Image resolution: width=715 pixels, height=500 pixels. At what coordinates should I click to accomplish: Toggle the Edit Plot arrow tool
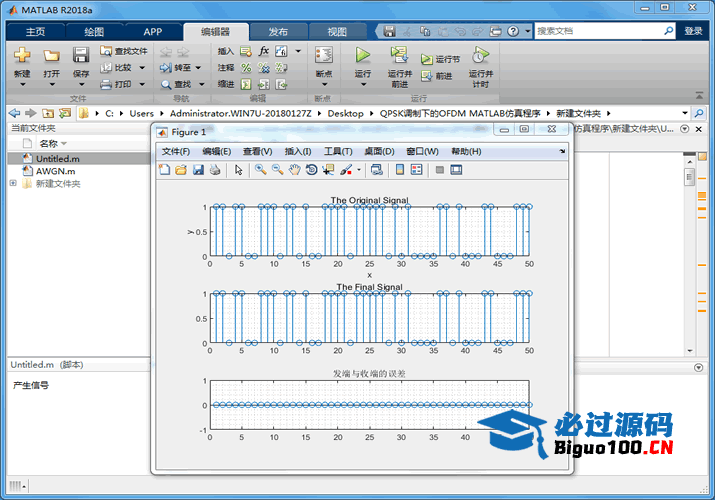tap(238, 170)
